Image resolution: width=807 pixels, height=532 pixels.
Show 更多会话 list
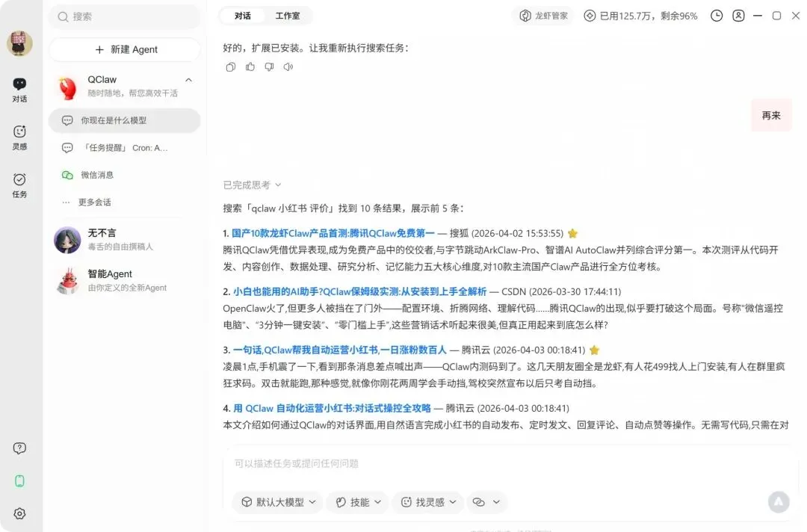point(93,202)
